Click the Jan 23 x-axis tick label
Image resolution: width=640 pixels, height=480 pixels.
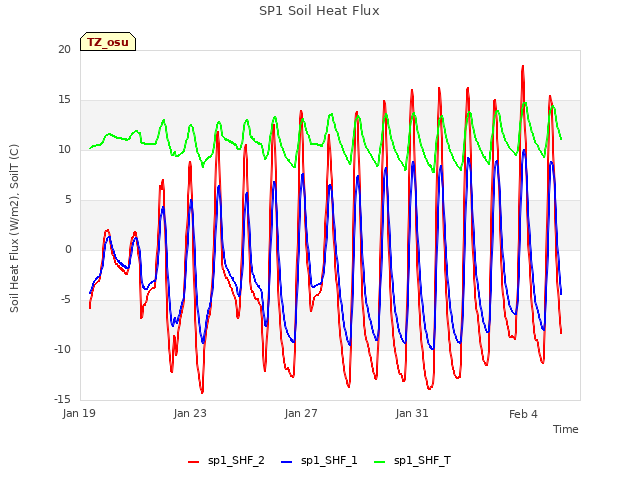[x=190, y=413]
